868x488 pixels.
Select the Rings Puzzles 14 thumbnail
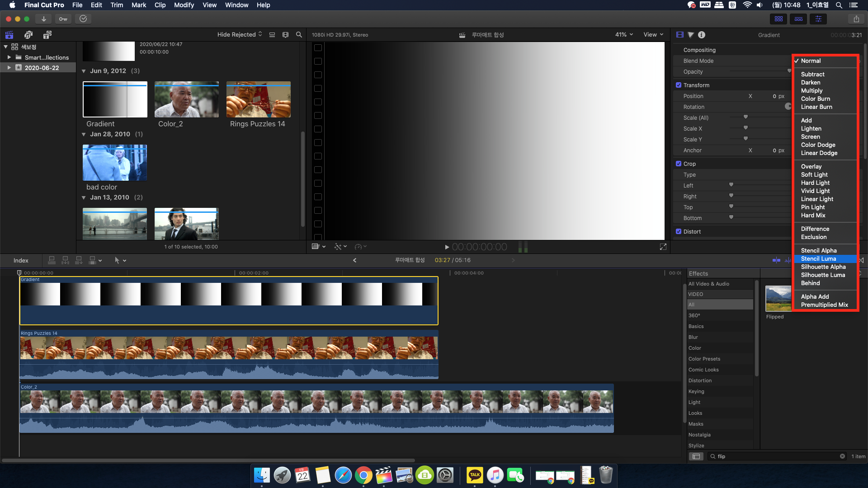[x=258, y=100]
